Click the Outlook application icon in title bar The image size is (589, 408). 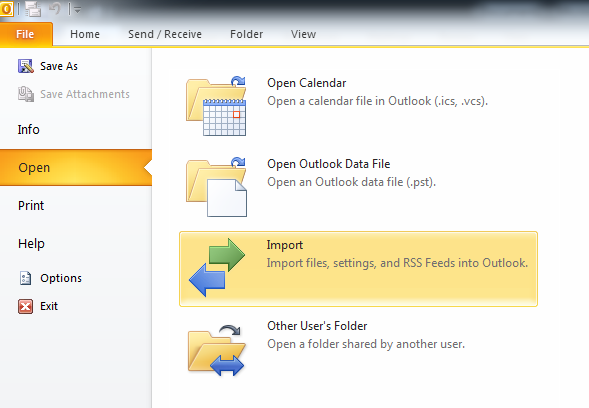pos(6,8)
